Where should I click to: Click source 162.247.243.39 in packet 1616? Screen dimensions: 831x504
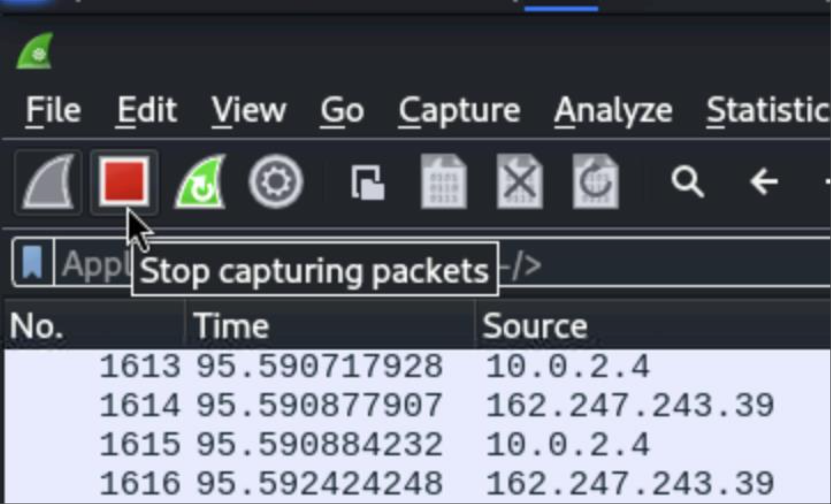(x=630, y=484)
